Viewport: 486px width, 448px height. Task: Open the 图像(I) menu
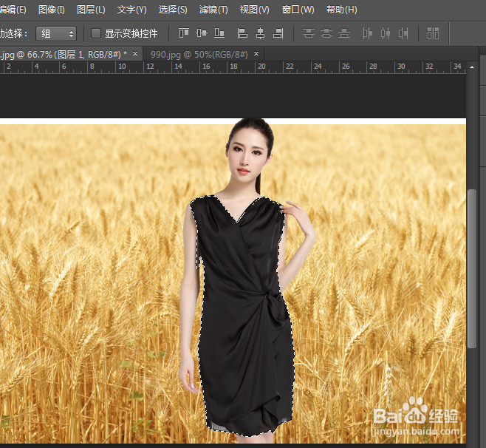pos(52,10)
